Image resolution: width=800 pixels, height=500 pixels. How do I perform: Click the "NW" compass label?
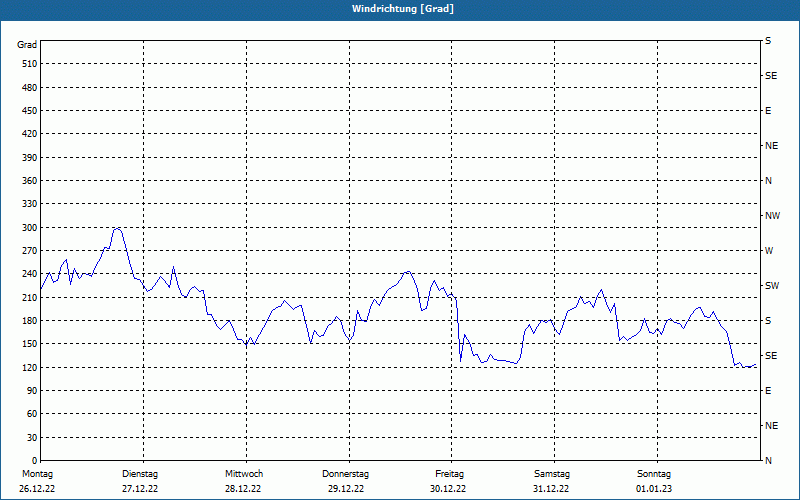point(772,216)
